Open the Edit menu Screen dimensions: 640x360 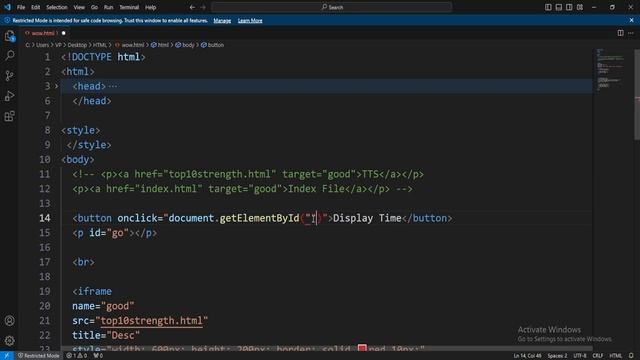(x=36, y=7)
